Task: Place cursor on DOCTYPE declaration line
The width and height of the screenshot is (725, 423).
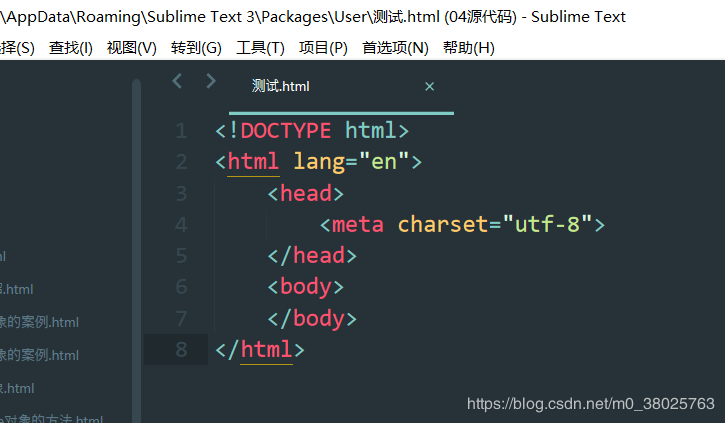Action: 312,131
